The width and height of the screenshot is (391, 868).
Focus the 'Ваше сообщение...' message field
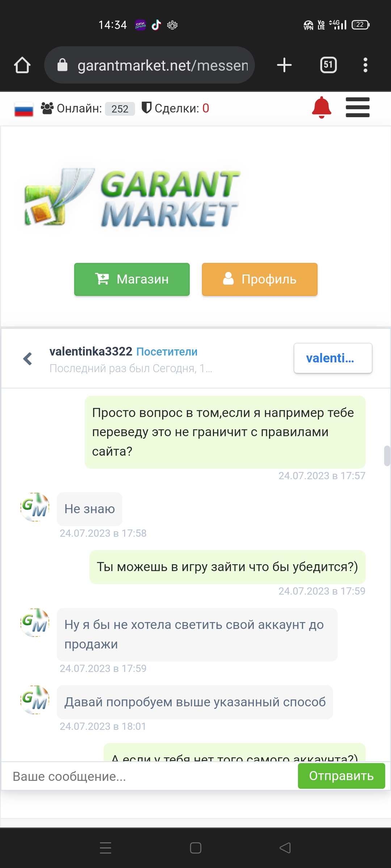click(x=150, y=776)
